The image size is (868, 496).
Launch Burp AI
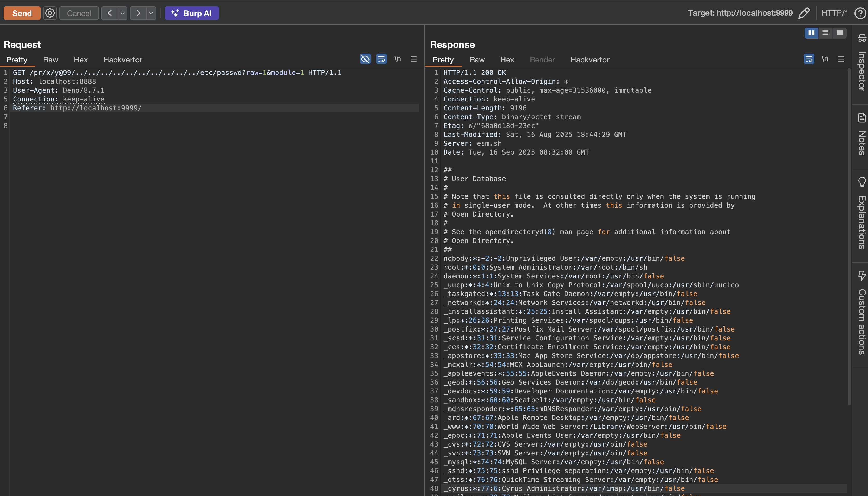click(x=192, y=13)
